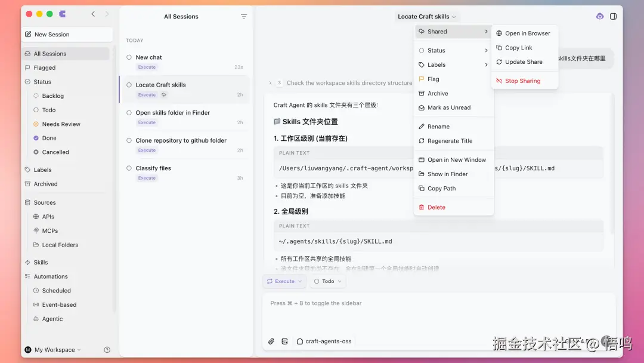Click the attachment paperclip icon
The image size is (644, 363).
[x=271, y=342]
